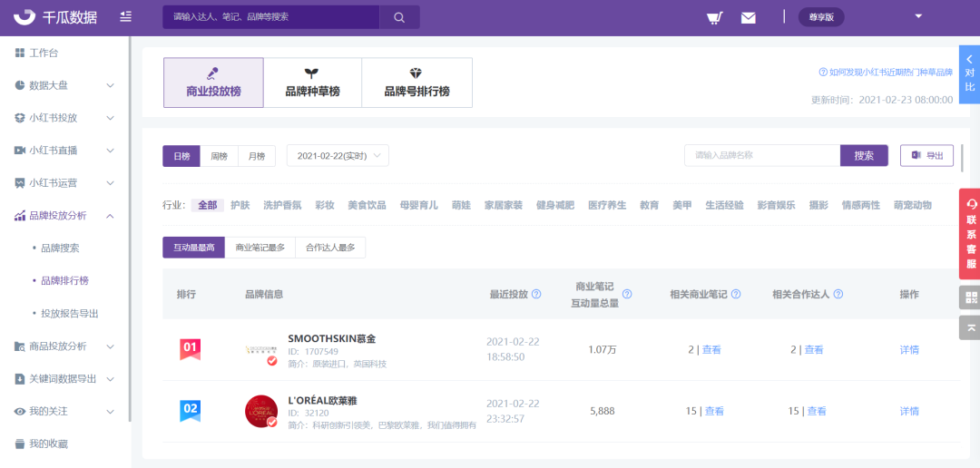
Task: Sort by 商业笔记最多
Action: [260, 248]
